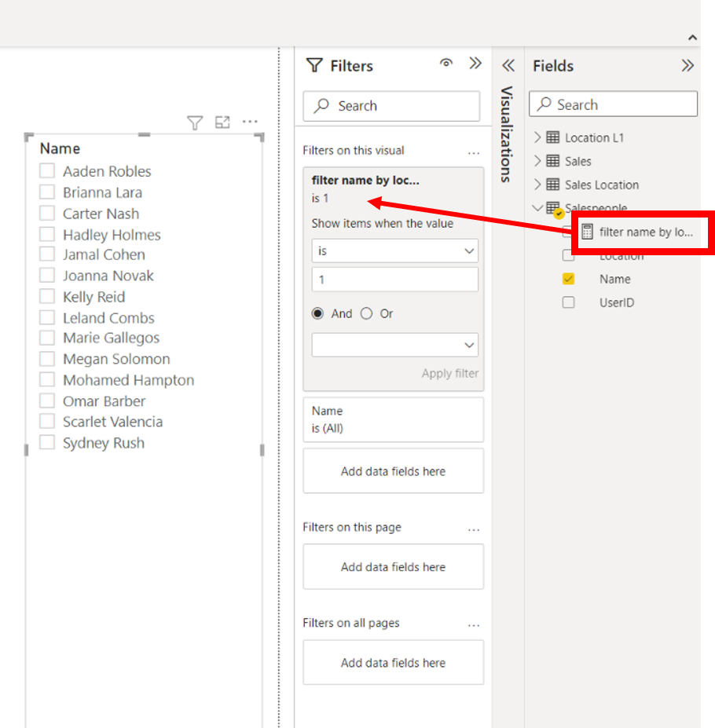The width and height of the screenshot is (715, 728).
Task: Collapse the Filters pane with the double chevron
Action: tap(475, 63)
